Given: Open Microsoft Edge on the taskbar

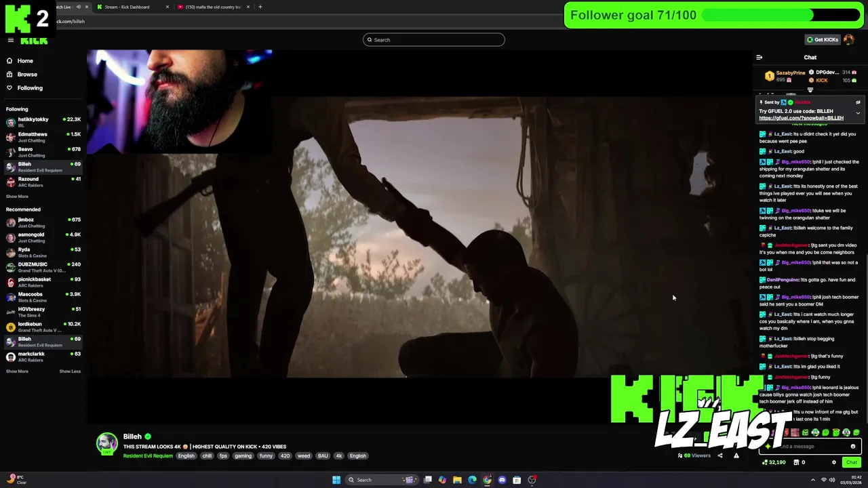Looking at the screenshot, I should pyautogui.click(x=472, y=480).
